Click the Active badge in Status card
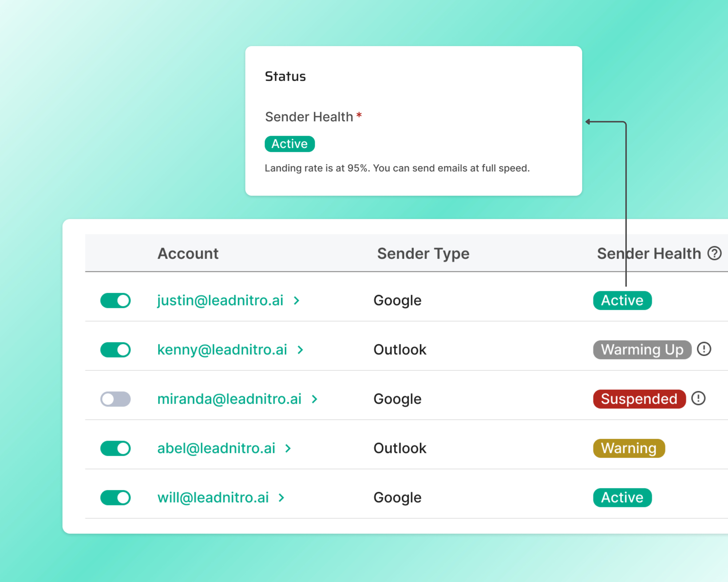The height and width of the screenshot is (582, 728). click(x=289, y=144)
